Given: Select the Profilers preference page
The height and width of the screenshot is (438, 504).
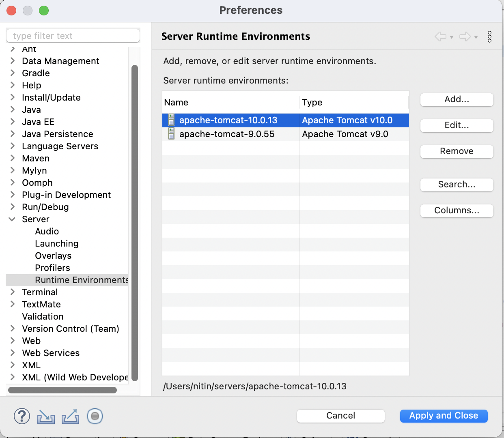Looking at the screenshot, I should (x=52, y=268).
